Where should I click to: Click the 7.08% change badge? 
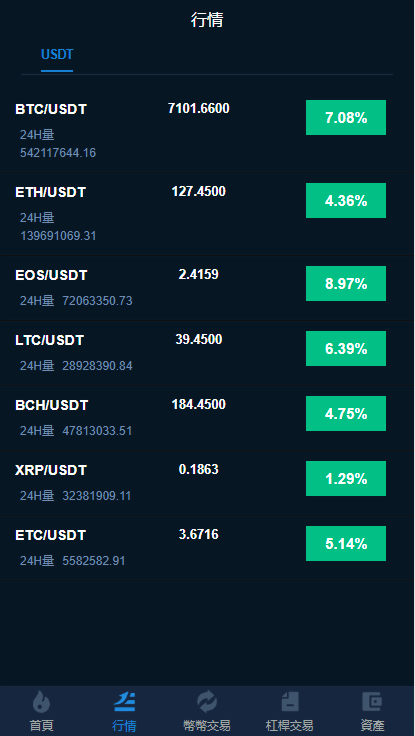[x=346, y=117]
